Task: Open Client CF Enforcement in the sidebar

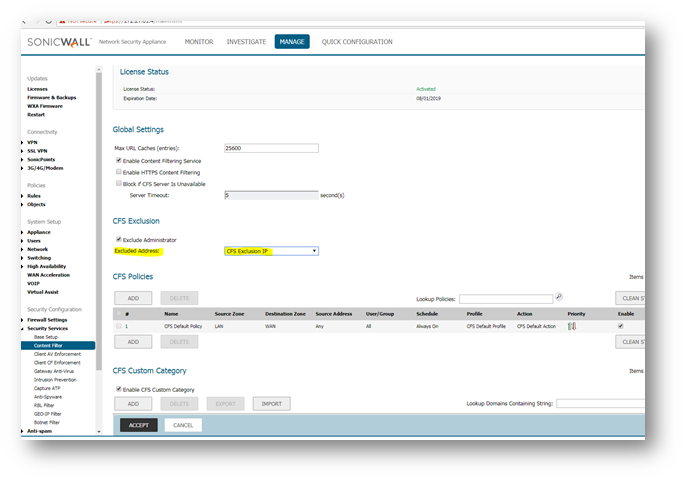Action: click(57, 362)
